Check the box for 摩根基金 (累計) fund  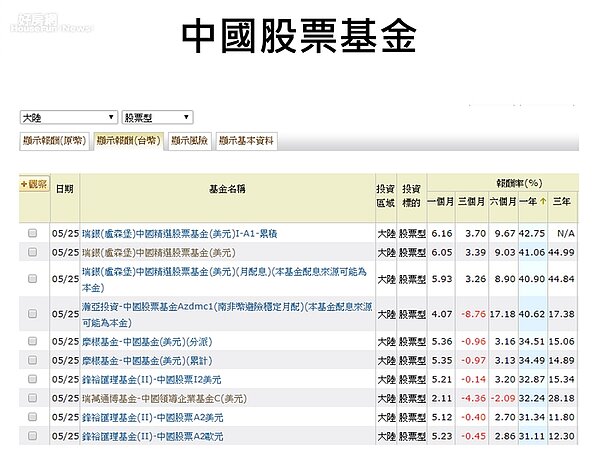pos(33,360)
